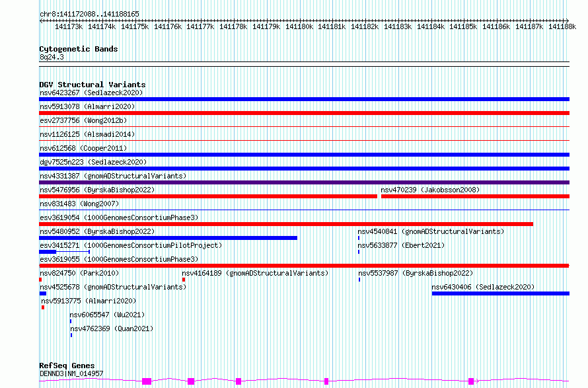Click the nsv470239 (Jakobsson2008) label
Image resolution: width=588 pixels, height=388 pixels.
(430, 190)
